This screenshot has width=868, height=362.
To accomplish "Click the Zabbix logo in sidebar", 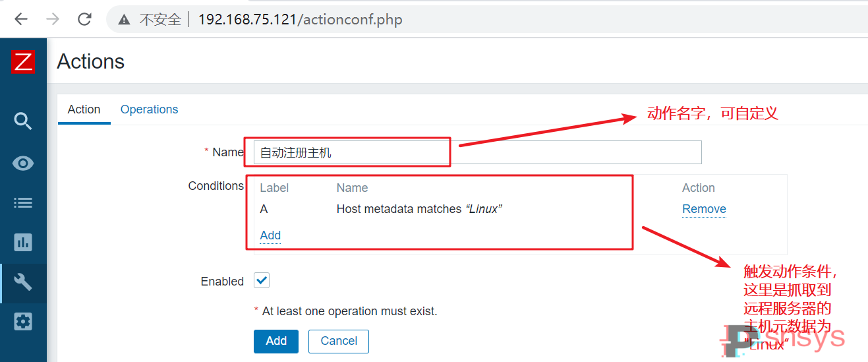I will click(23, 62).
